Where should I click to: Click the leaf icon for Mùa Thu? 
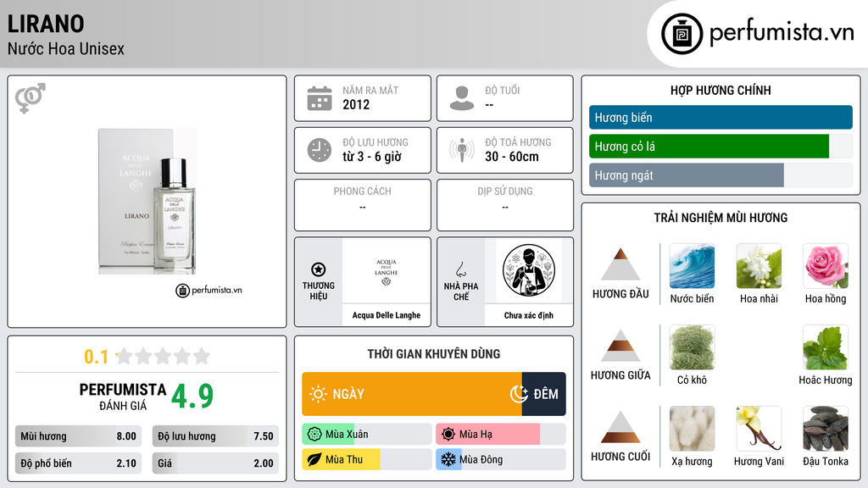pyautogui.click(x=314, y=459)
